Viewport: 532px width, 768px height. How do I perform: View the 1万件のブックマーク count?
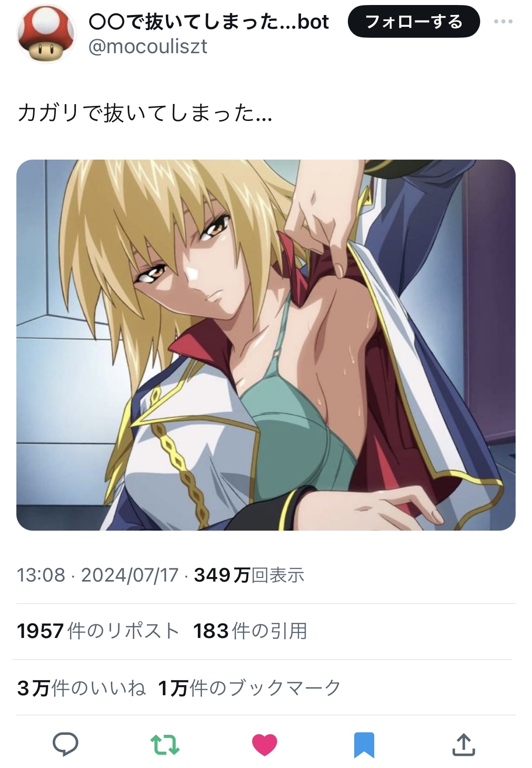pyautogui.click(x=249, y=688)
